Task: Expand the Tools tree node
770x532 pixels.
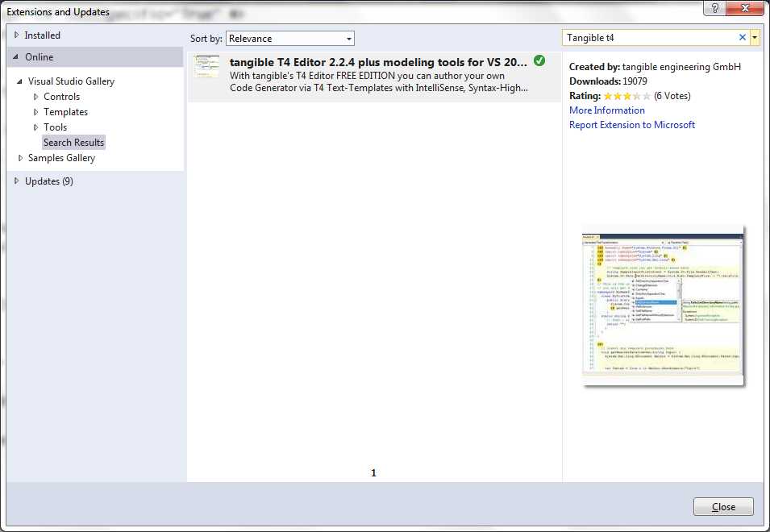Action: (x=35, y=127)
